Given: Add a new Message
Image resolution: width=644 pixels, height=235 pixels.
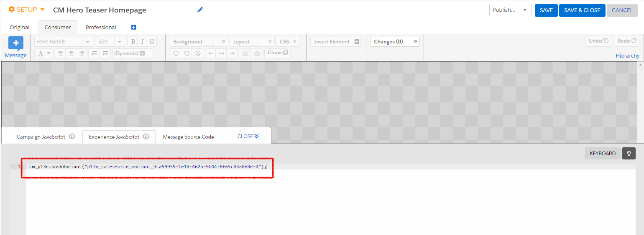Looking at the screenshot, I should [x=16, y=48].
